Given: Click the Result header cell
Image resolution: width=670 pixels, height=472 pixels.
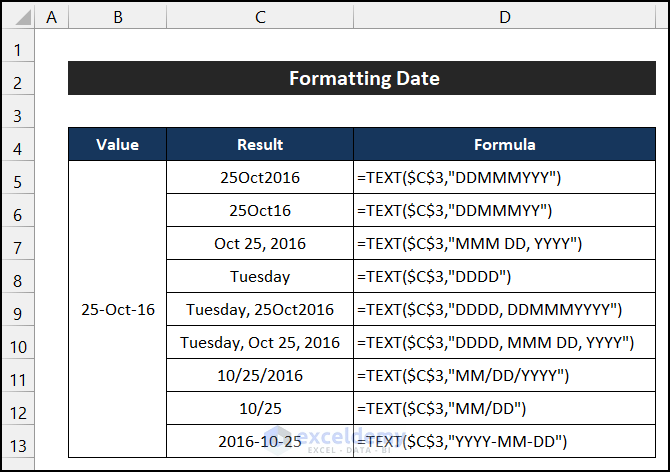Looking at the screenshot, I should 260,145.
